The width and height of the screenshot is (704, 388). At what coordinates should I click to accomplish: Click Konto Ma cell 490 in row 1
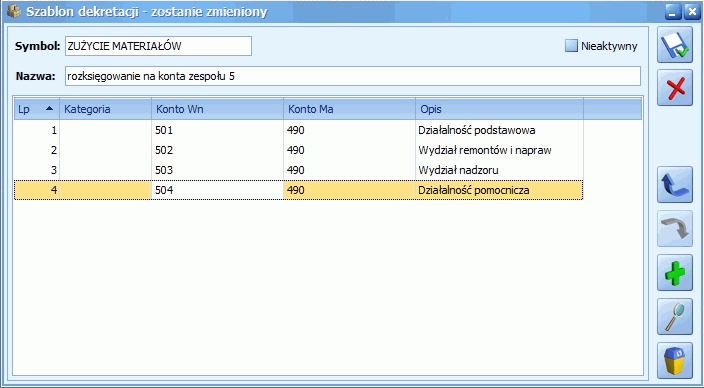(349, 131)
